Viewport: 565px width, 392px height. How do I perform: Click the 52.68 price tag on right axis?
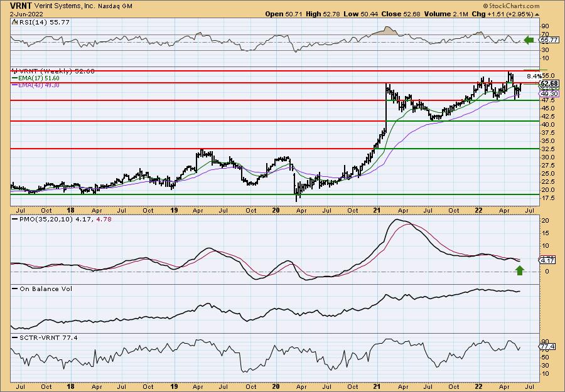549,83
